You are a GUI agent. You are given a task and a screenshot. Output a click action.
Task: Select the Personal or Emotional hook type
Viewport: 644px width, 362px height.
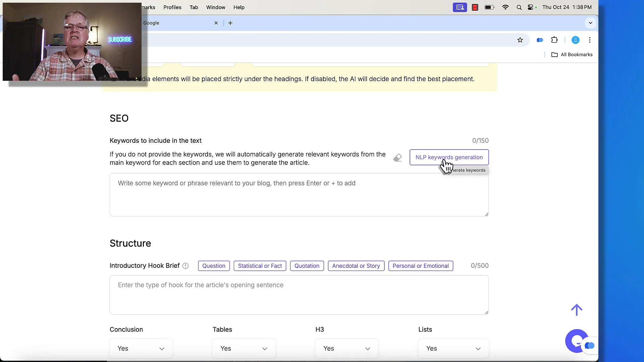click(421, 266)
